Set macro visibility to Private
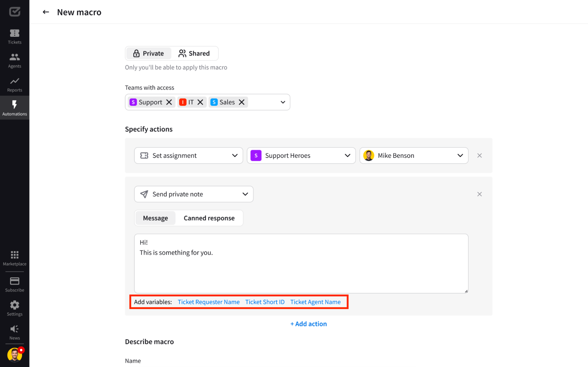This screenshot has height=367, width=588. tap(149, 53)
